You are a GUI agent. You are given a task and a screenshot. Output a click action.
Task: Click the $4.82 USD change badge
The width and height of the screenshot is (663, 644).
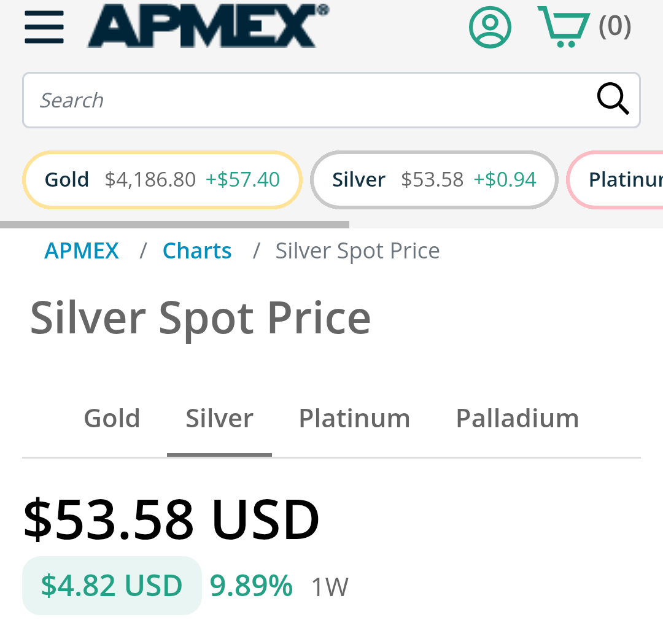tap(112, 586)
